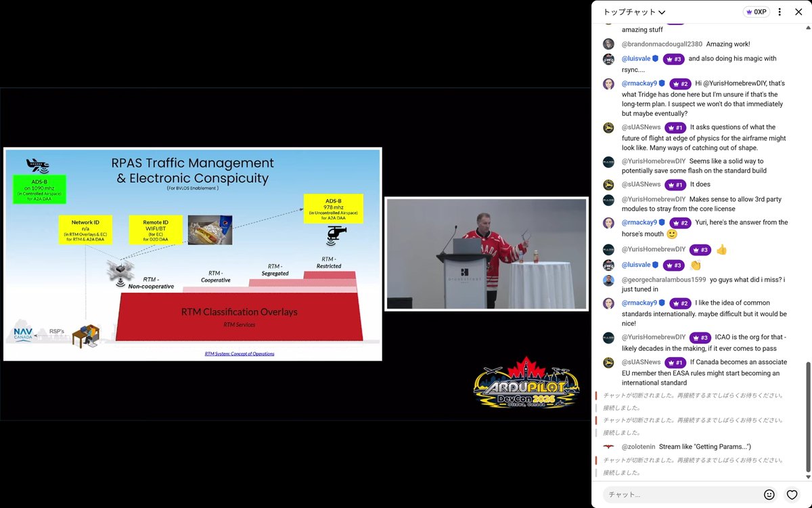The height and width of the screenshot is (508, 812).
Task: Click the clapping hands emoji from luisvale
Action: pos(695,265)
